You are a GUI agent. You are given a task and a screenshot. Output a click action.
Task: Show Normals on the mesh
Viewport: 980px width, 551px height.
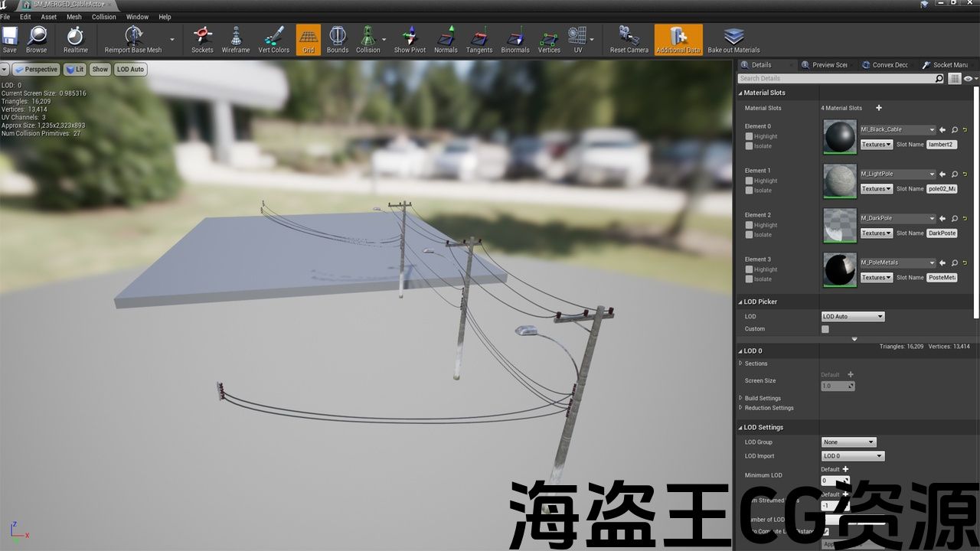tap(446, 40)
